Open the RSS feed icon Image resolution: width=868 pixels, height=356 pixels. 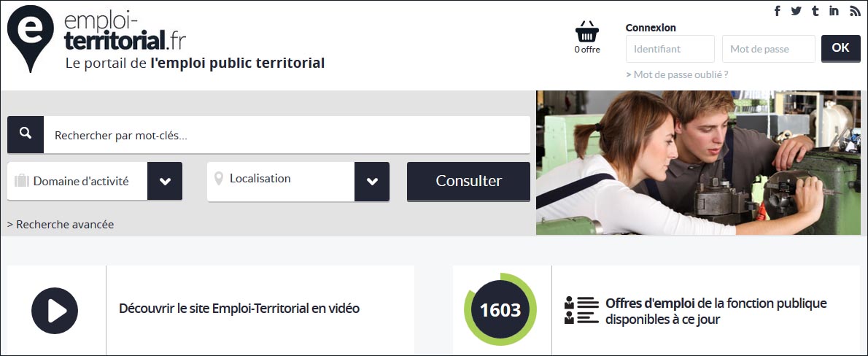855,11
